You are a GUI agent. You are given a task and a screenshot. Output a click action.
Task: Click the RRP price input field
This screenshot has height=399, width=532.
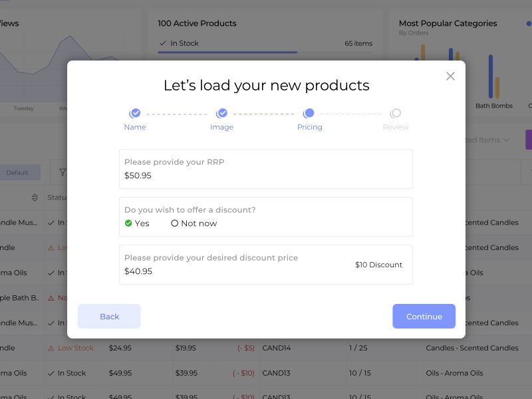(x=266, y=176)
